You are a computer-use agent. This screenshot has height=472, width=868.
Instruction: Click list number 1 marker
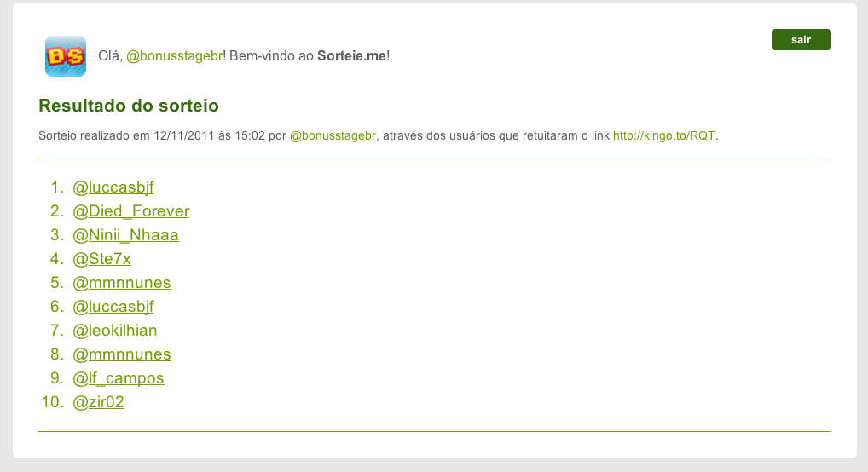point(57,187)
